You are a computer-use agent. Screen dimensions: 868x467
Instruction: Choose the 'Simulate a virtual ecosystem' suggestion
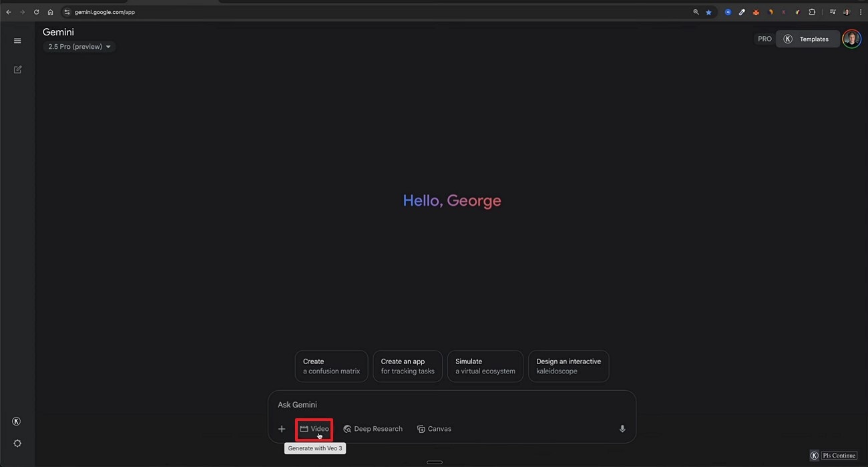[x=485, y=366]
